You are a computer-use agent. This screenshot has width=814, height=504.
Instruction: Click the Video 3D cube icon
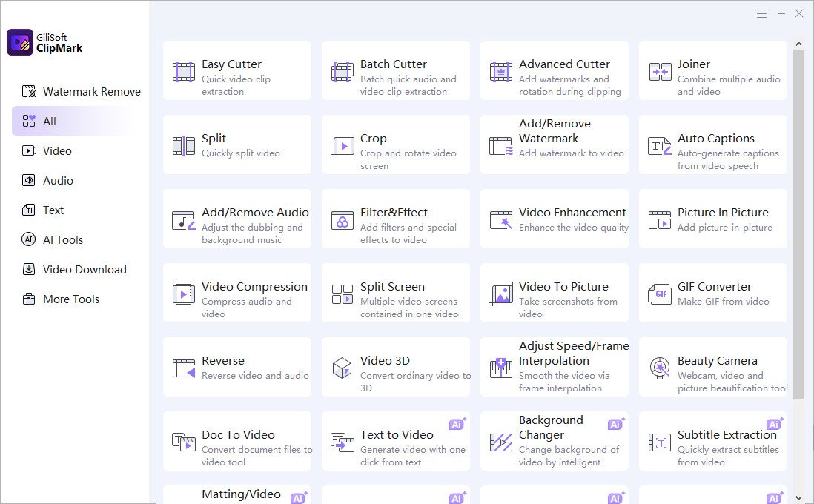click(343, 368)
